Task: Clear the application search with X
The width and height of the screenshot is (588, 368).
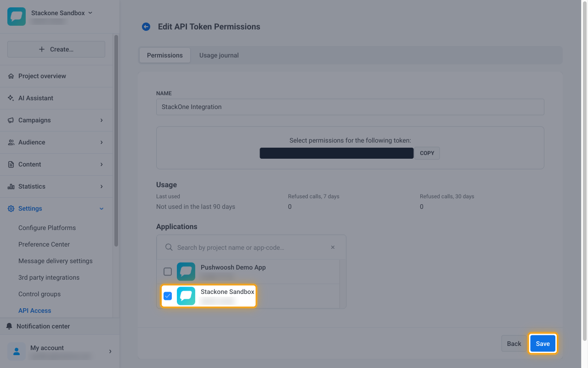Action: pyautogui.click(x=333, y=247)
